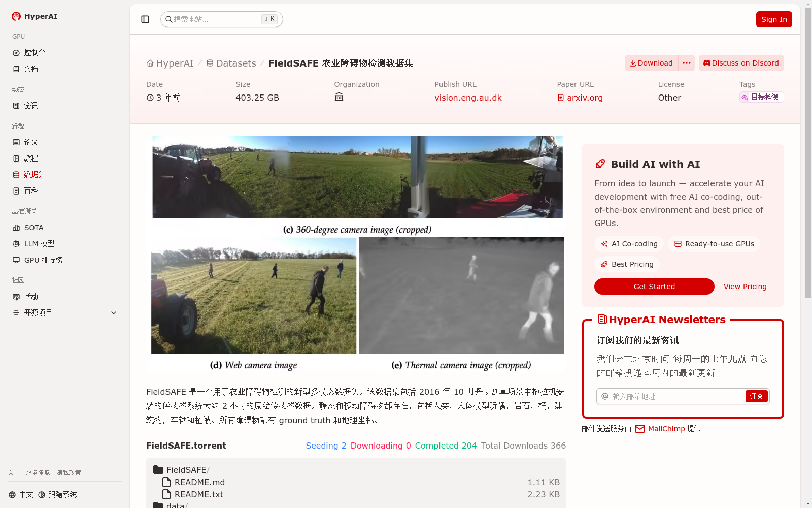This screenshot has width=812, height=508.
Task: Open the 服务条款 link
Action: pos(38,473)
